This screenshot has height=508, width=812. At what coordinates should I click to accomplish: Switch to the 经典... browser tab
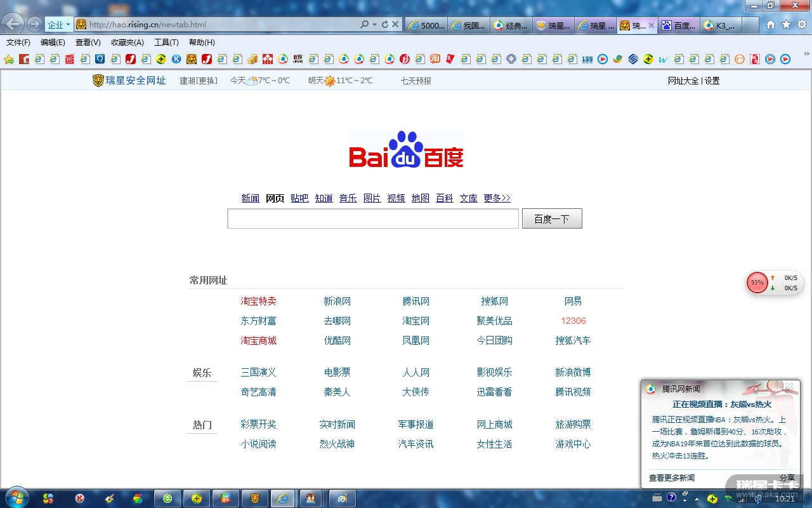pos(510,25)
